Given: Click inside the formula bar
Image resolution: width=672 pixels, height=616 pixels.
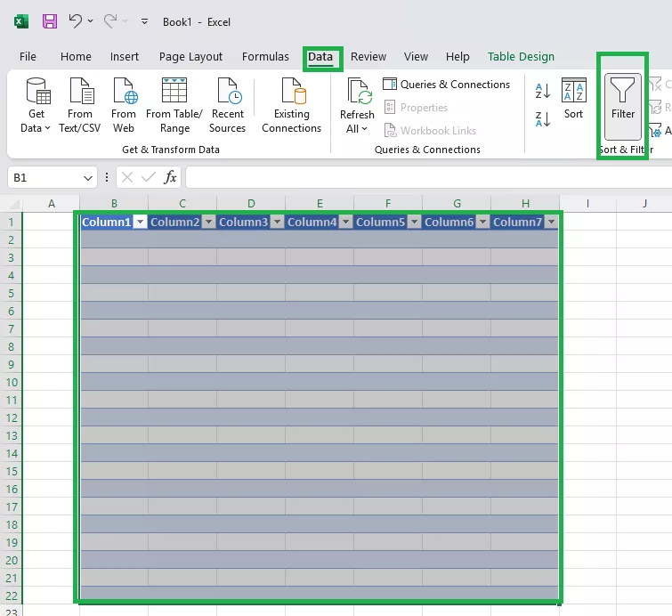Looking at the screenshot, I should (x=429, y=177).
